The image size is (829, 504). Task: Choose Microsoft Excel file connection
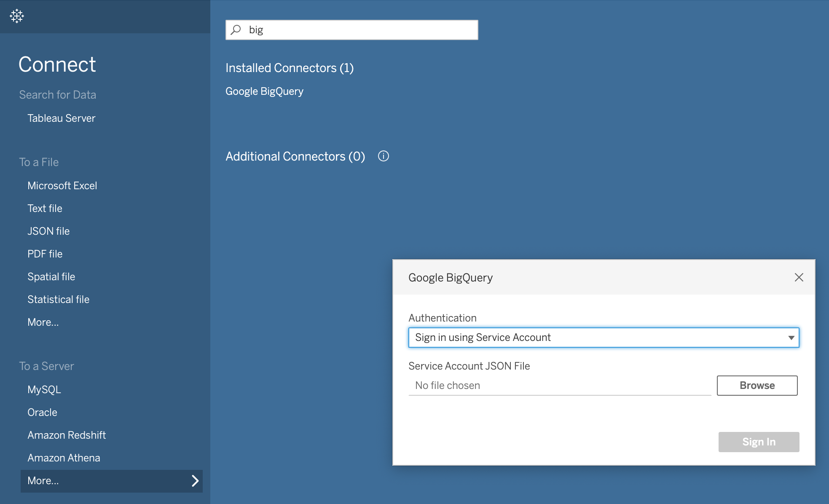click(62, 185)
